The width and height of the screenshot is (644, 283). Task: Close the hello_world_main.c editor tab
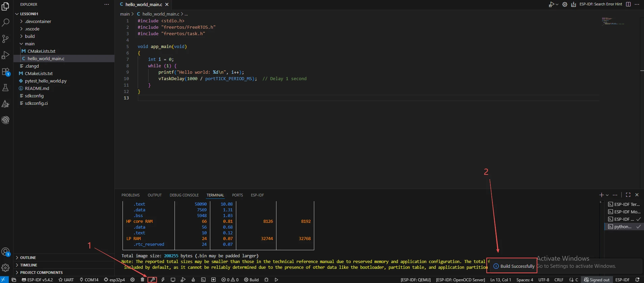point(167,4)
